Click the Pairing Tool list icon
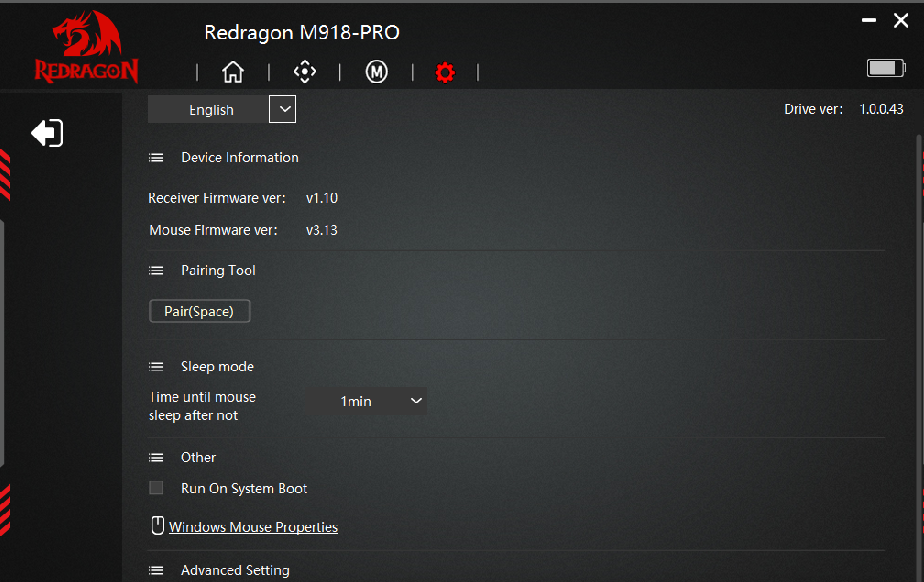Image resolution: width=924 pixels, height=582 pixels. point(156,271)
